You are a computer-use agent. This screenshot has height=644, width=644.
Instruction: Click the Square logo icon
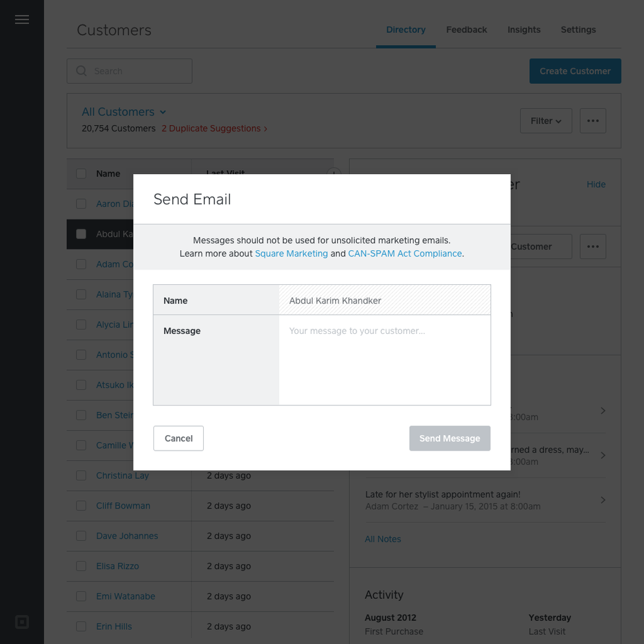[22, 622]
